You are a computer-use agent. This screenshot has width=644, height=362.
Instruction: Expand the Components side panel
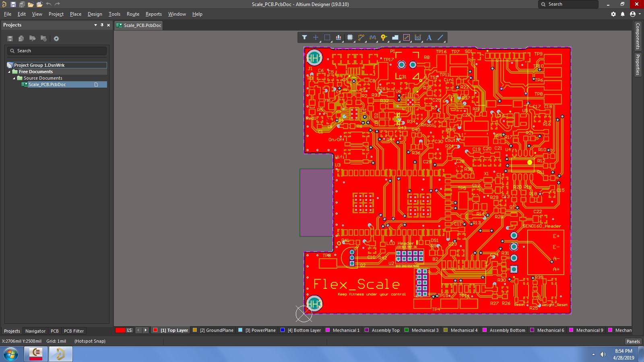coord(638,36)
